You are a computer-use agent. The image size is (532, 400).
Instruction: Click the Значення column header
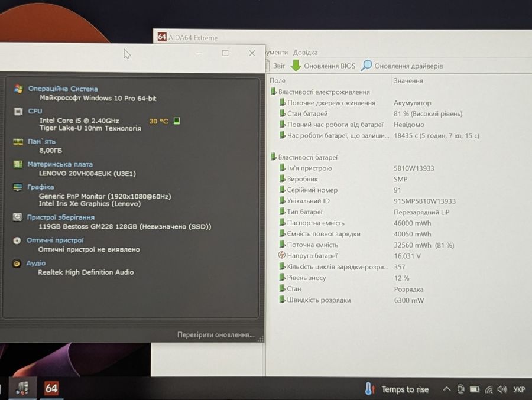click(408, 81)
